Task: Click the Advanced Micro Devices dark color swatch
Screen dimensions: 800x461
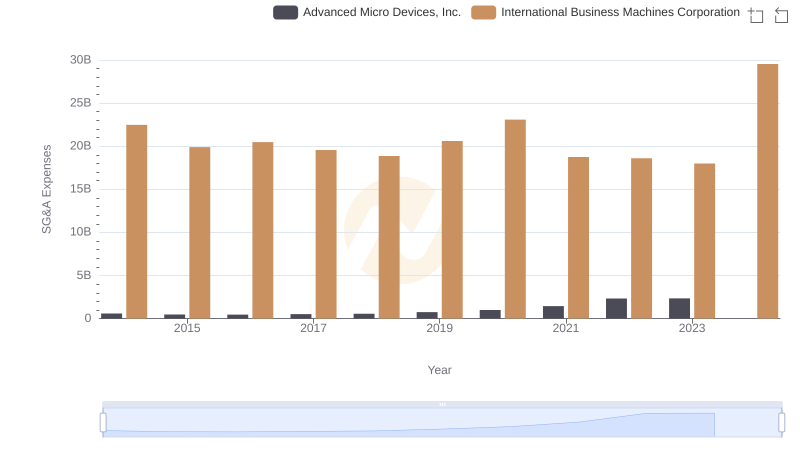Action: pyautogui.click(x=285, y=12)
